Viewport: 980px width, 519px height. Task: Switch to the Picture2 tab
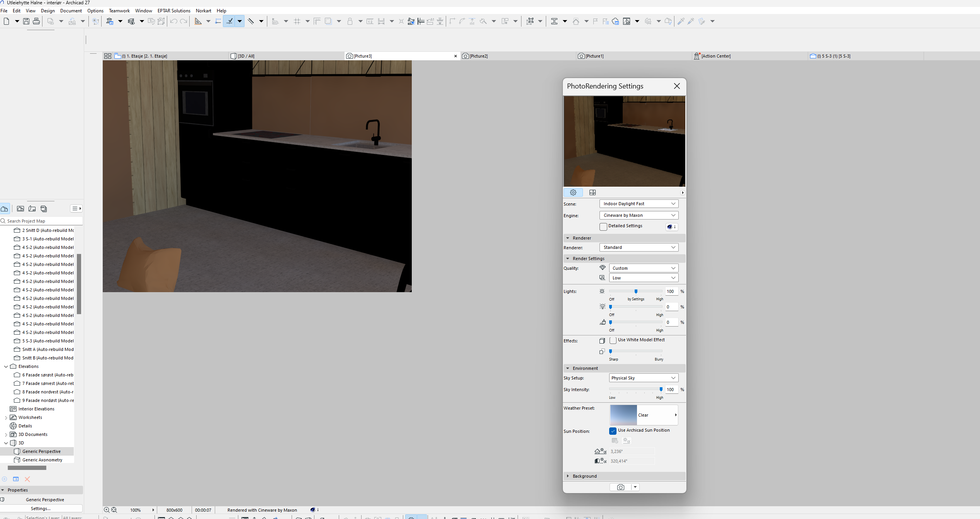pos(479,56)
